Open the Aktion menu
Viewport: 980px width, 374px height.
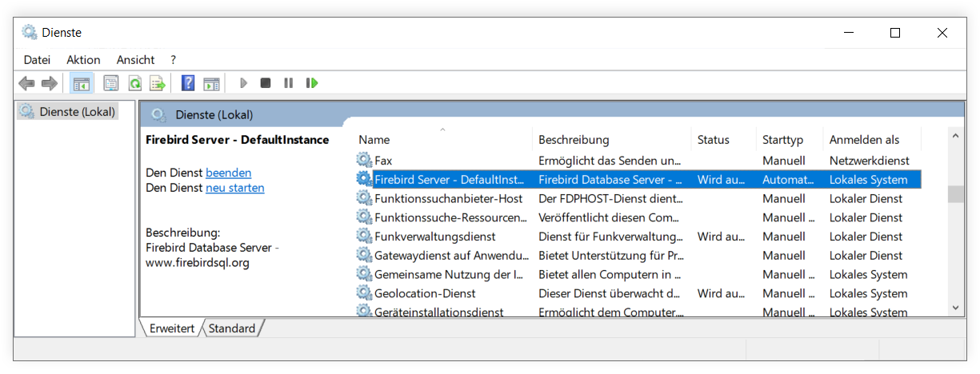pos(83,60)
